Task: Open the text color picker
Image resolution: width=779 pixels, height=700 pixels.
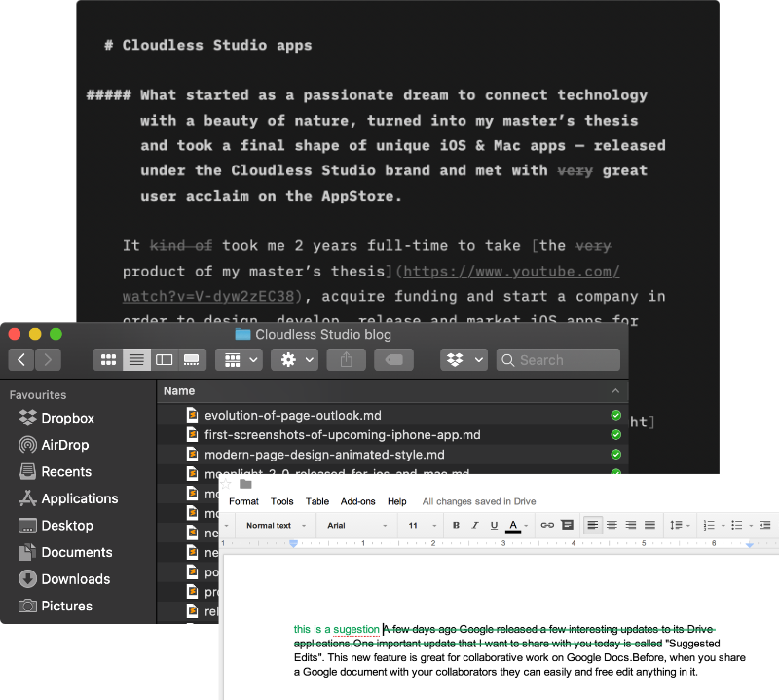Action: tap(516, 526)
